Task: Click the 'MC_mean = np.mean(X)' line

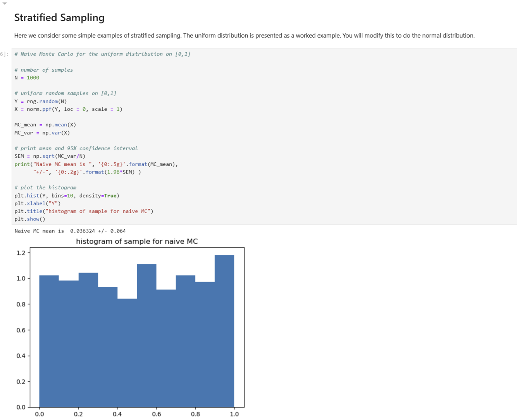Action: (x=45, y=125)
